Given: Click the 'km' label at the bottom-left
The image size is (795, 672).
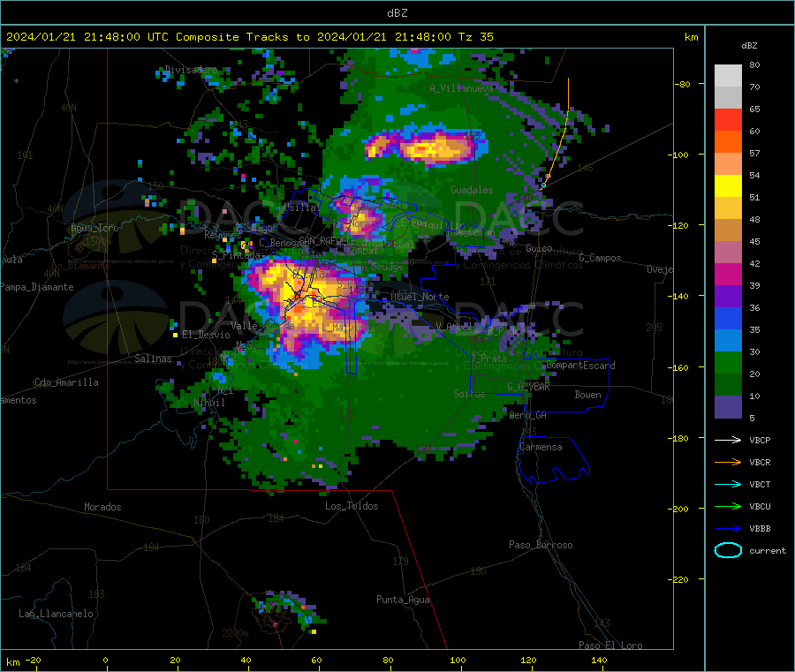Looking at the screenshot, I should click(x=12, y=662).
